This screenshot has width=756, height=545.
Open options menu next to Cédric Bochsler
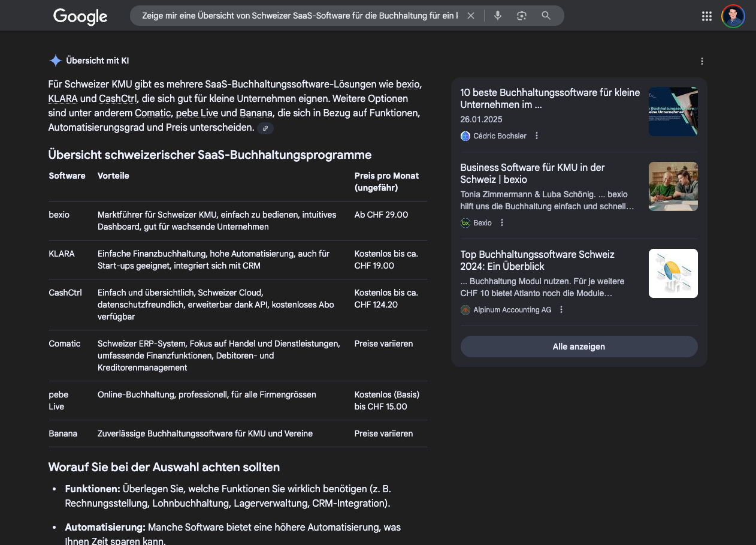click(x=537, y=136)
